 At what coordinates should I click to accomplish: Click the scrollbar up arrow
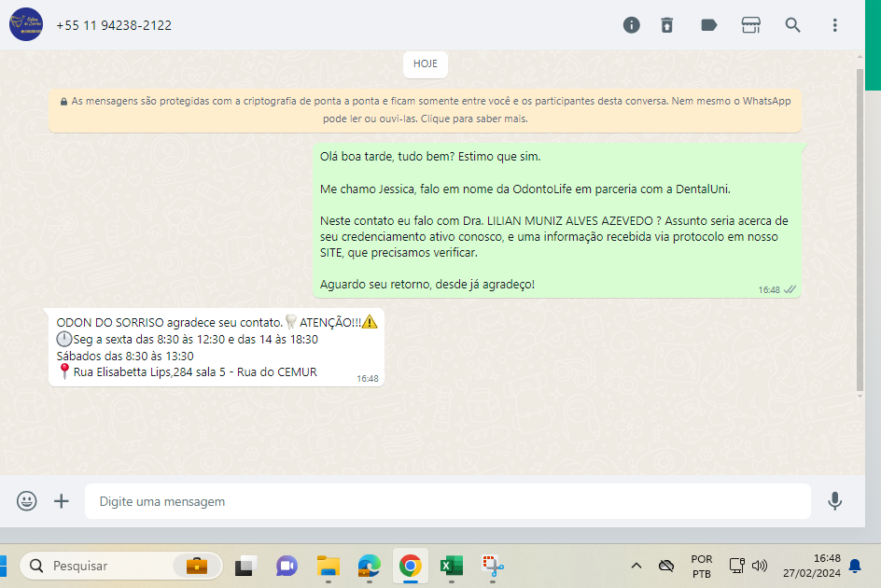pos(860,57)
